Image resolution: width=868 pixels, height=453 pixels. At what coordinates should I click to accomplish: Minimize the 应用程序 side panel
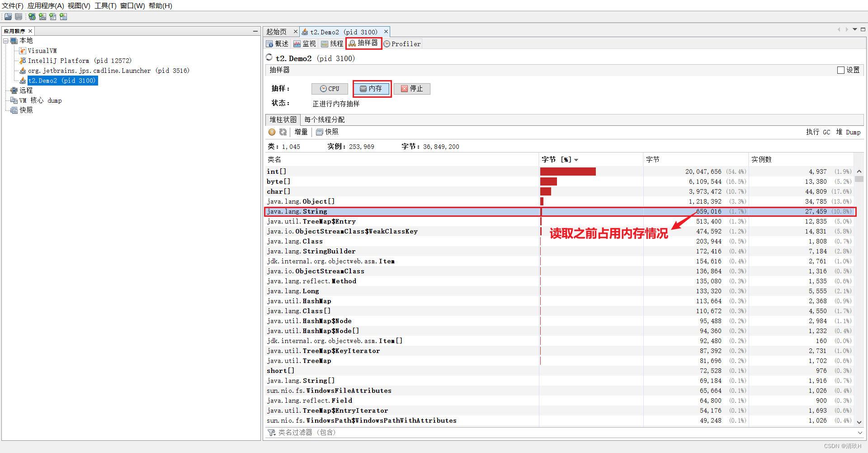(255, 31)
